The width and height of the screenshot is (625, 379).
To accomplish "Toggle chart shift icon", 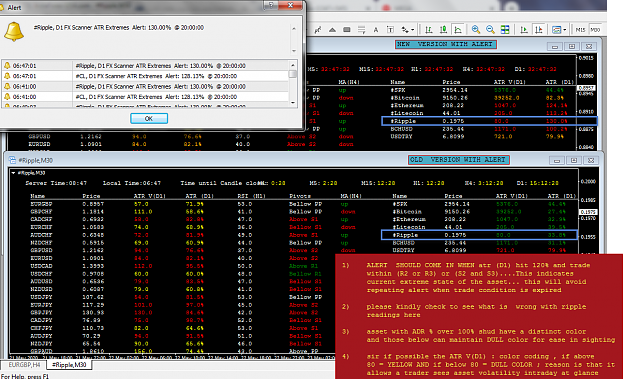I will point(539,30).
